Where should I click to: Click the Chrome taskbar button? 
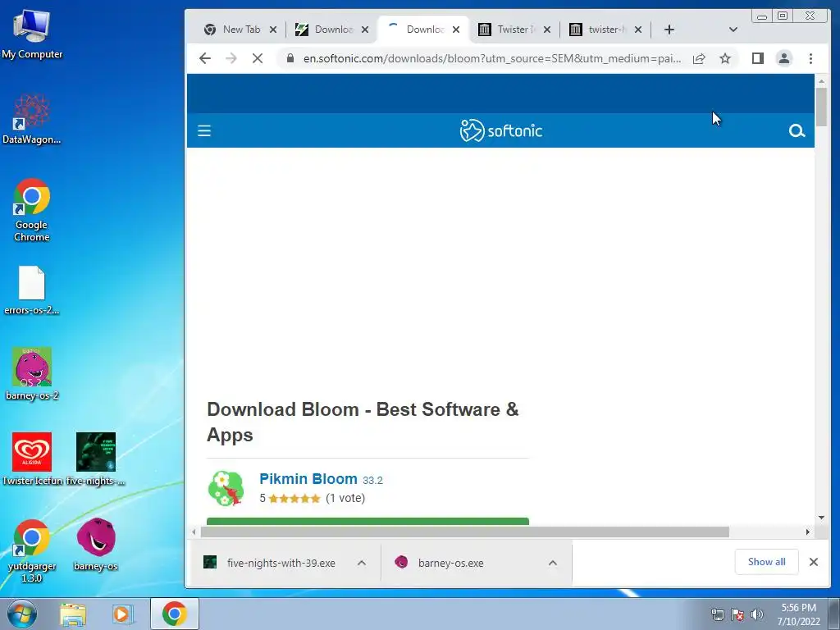174,614
